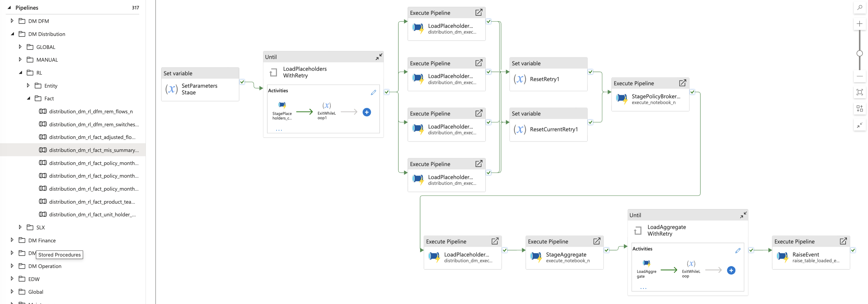868x304 pixels.
Task: Open the canvas search icon
Action: point(860,8)
